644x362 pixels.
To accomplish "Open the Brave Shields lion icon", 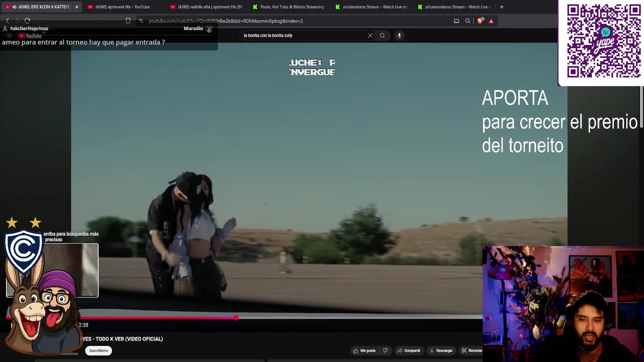I will click(480, 21).
